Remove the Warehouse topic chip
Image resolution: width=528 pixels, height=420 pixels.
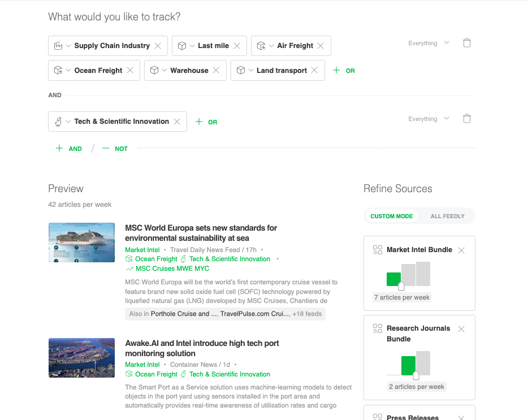216,71
